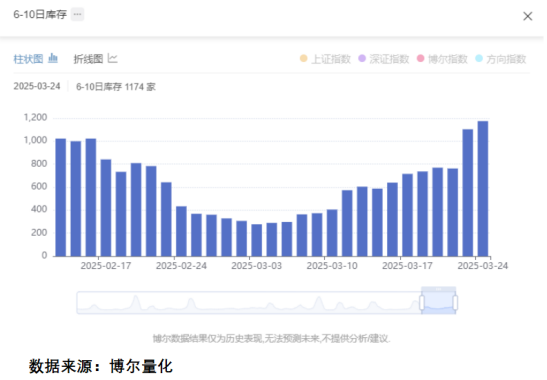547x380 pixels.
Task: Click the 1,000 y-axis label
Action: [x=35, y=140]
